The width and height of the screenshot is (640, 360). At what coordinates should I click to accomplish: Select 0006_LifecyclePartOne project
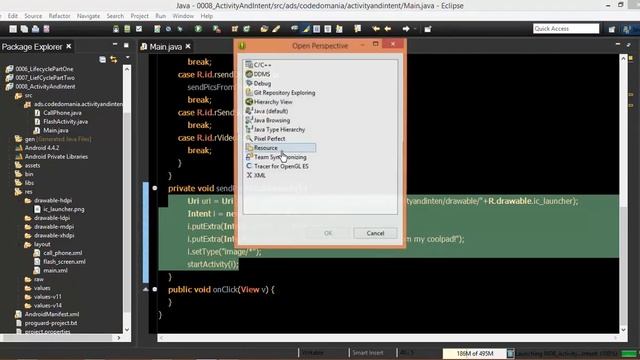point(40,69)
